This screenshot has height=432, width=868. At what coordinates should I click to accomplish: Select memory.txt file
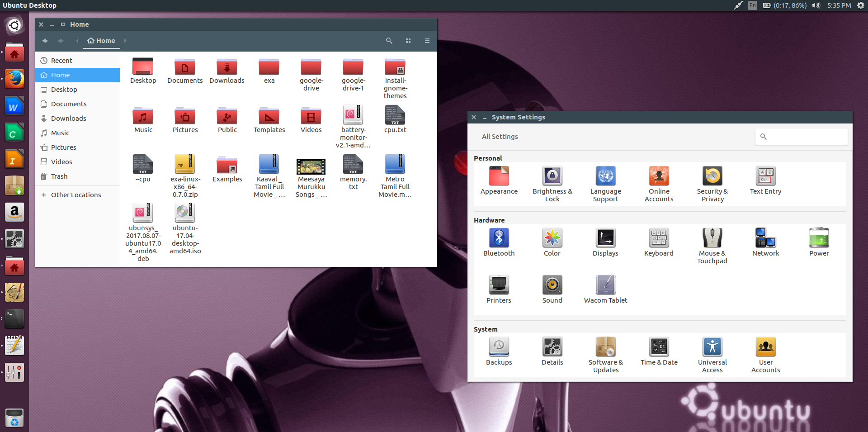353,172
